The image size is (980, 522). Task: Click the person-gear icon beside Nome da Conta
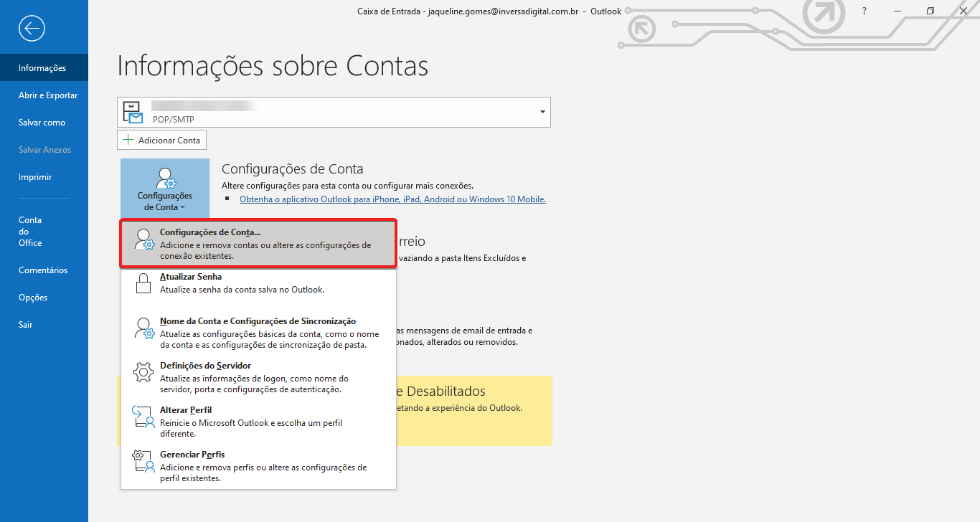click(x=144, y=328)
